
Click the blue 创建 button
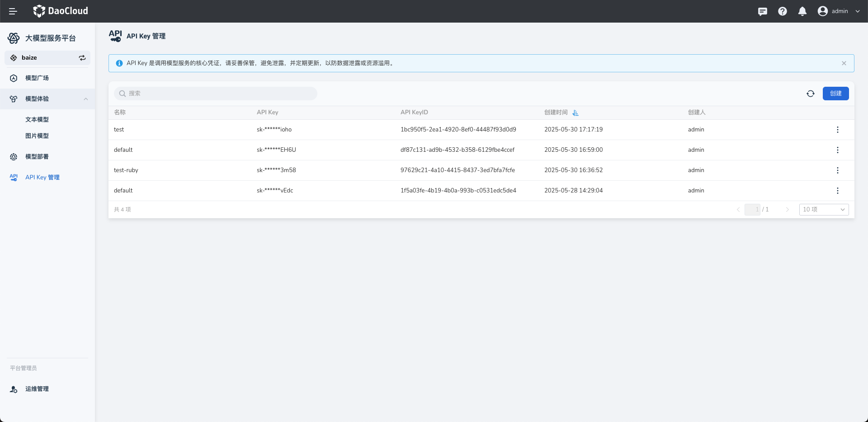[835, 94]
